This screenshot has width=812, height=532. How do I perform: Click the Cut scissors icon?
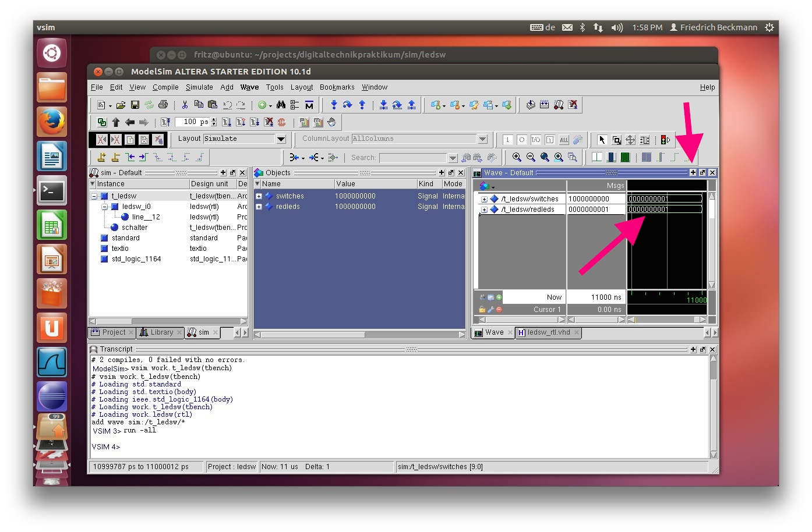tap(185, 105)
